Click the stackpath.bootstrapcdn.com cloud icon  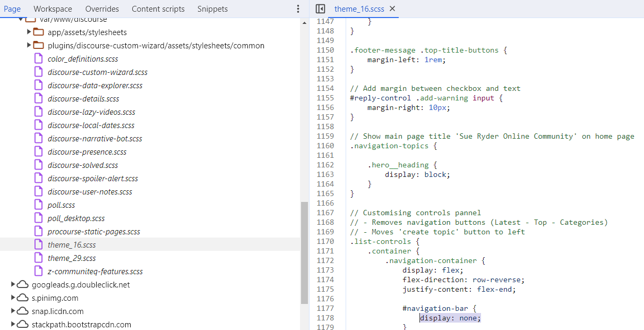23,324
